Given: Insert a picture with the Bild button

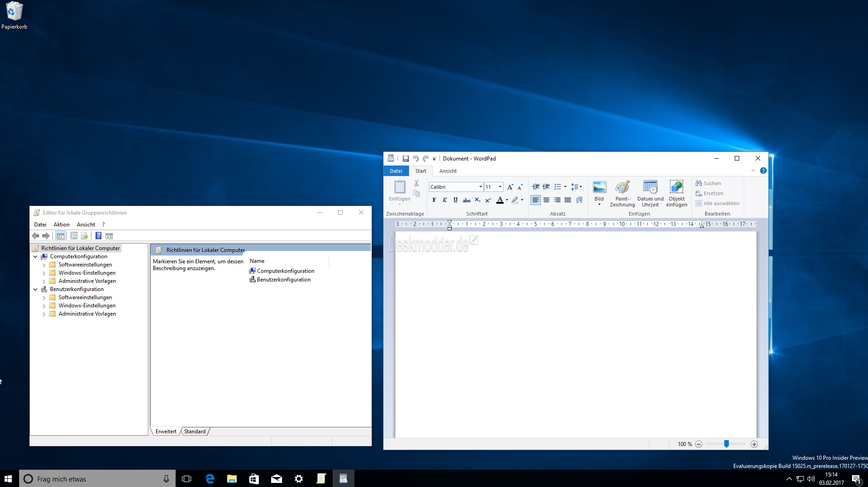Looking at the screenshot, I should pyautogui.click(x=599, y=193).
